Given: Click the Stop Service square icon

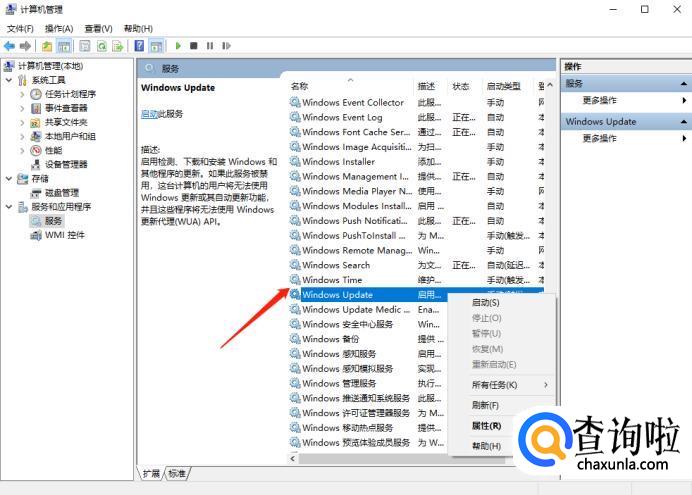Looking at the screenshot, I should 194,46.
